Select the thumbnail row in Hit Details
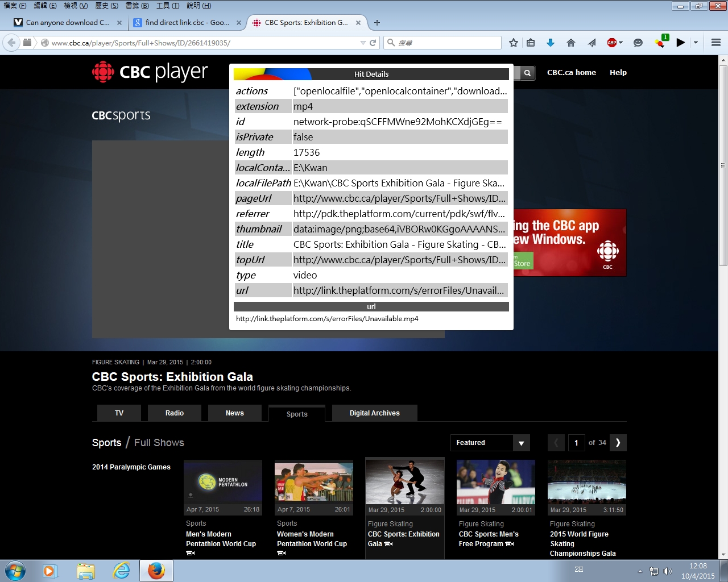Screen dimensions: 728x582 coord(371,229)
